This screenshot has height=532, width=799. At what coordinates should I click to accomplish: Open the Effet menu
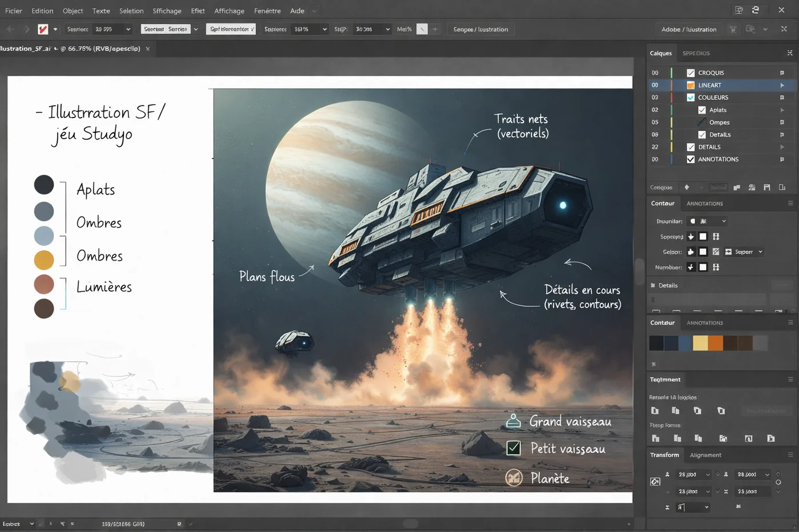[198, 11]
